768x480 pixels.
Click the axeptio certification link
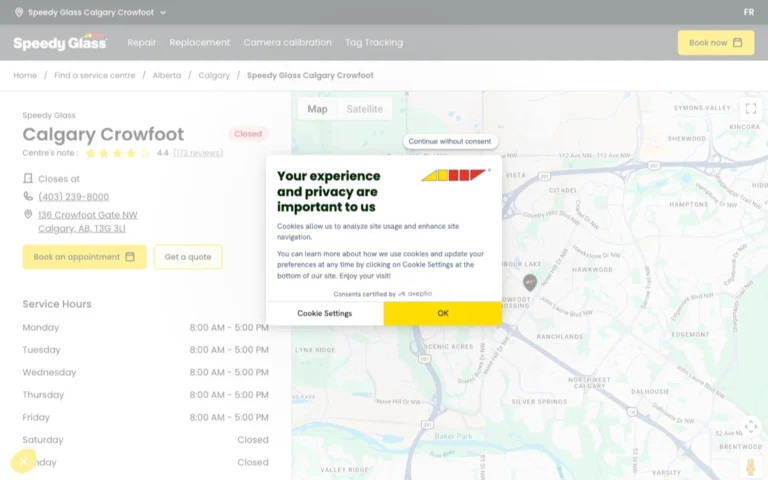coord(415,294)
